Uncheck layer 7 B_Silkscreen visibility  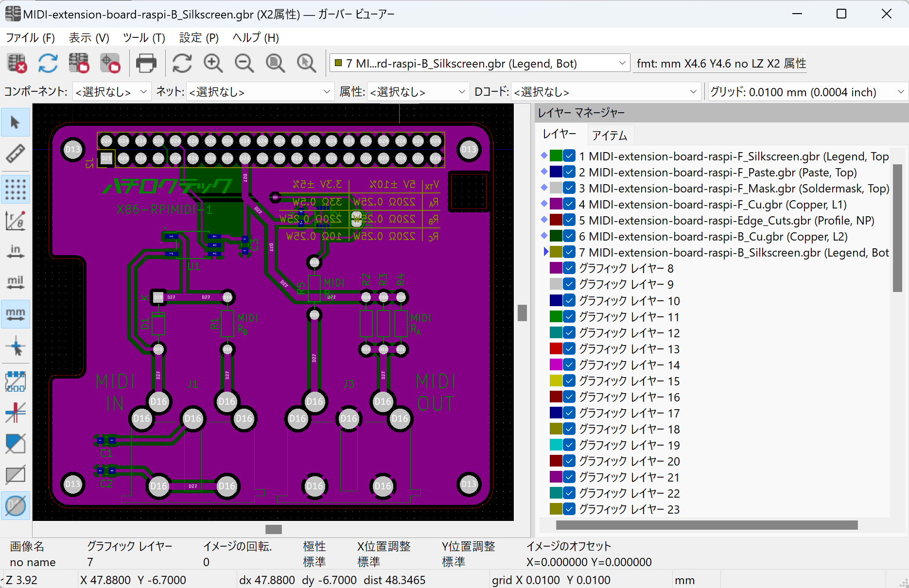(x=569, y=252)
